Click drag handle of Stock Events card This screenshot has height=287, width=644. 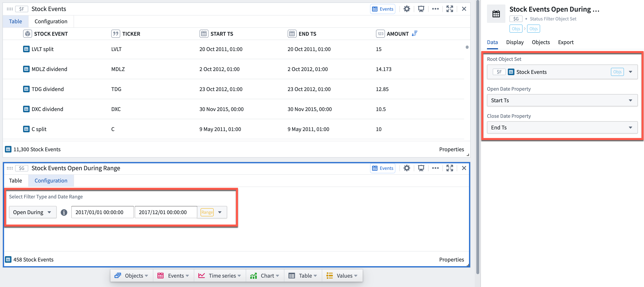(x=10, y=9)
